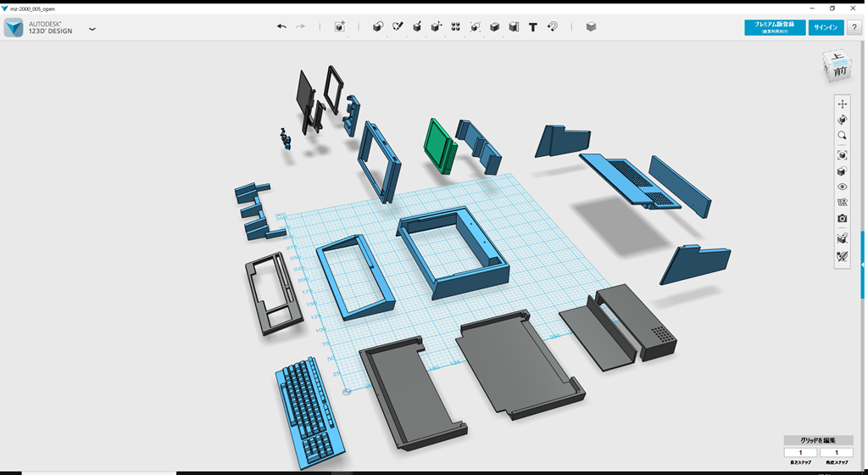
Task: Click the Fit to view icon
Action: pos(842,155)
